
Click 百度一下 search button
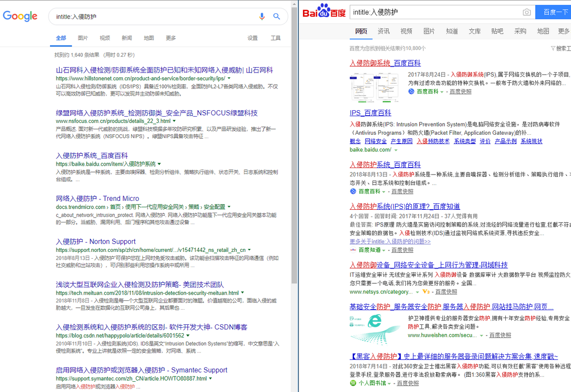[x=553, y=12]
